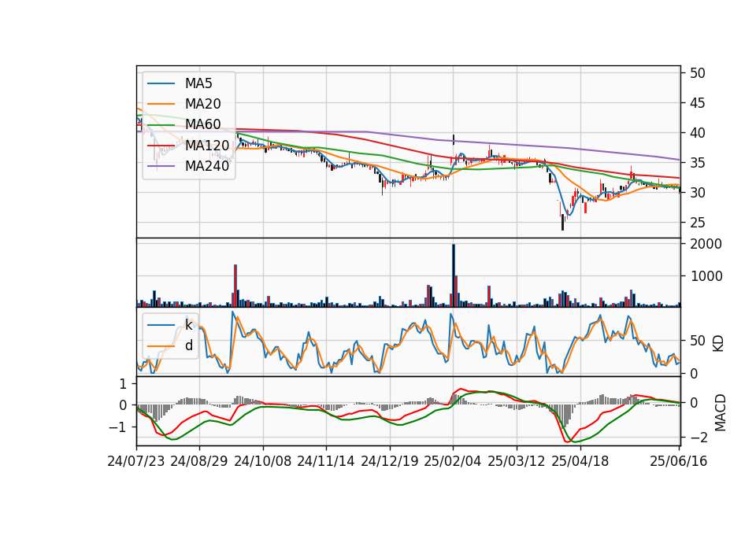The image size is (756, 543).
Task: Click price axis value 45
Action: 698,103
